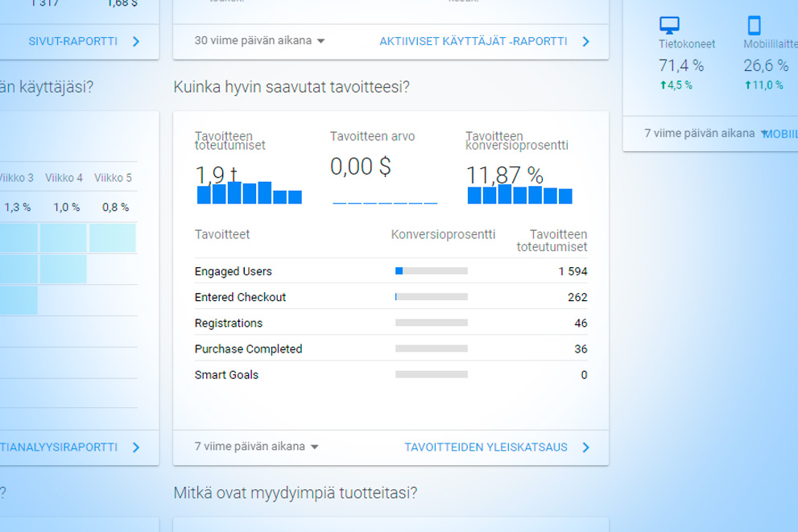Click the 11,0 % green increase indicator
Screen dimensions: 798x532
click(763, 85)
